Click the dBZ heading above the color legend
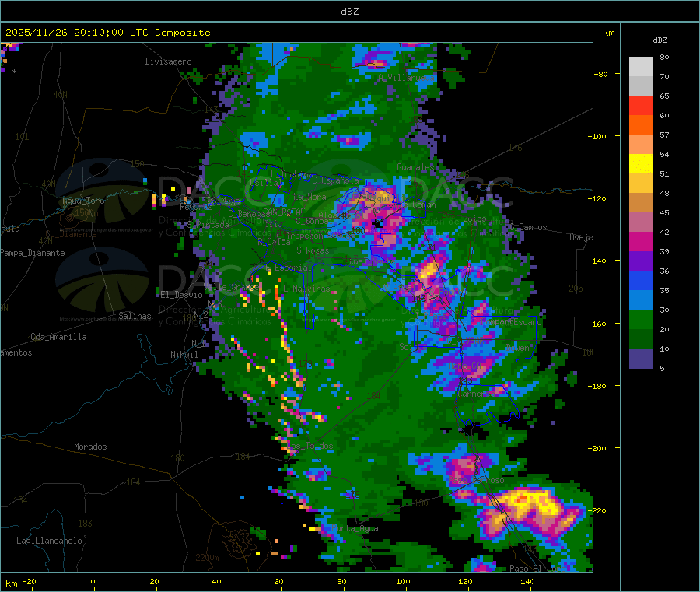700x592 pixels. tap(660, 40)
